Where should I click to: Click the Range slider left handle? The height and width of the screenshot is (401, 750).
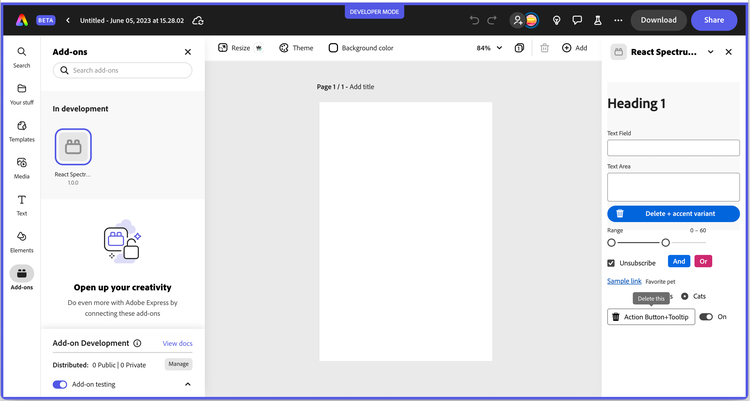point(611,243)
